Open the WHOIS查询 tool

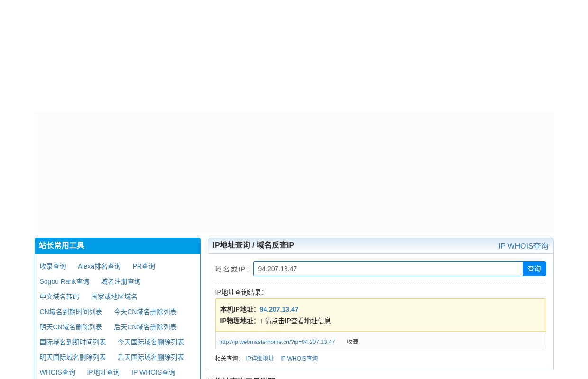pyautogui.click(x=57, y=372)
